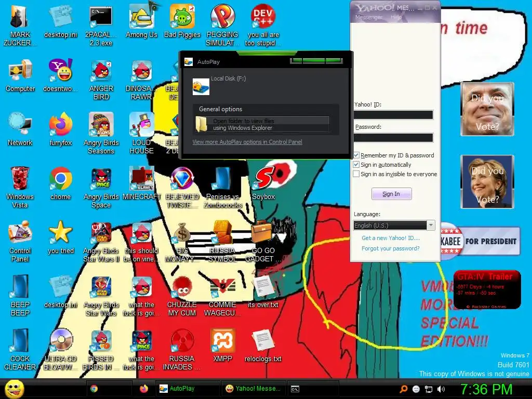This screenshot has height=399, width=532.
Task: Focus the Yahoo! ID input field
Action: [x=393, y=115]
